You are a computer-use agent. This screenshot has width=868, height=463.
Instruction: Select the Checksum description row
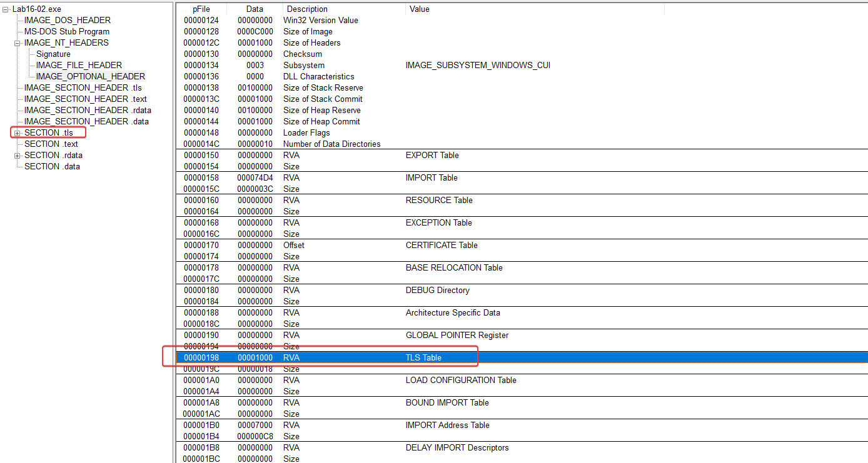303,54
